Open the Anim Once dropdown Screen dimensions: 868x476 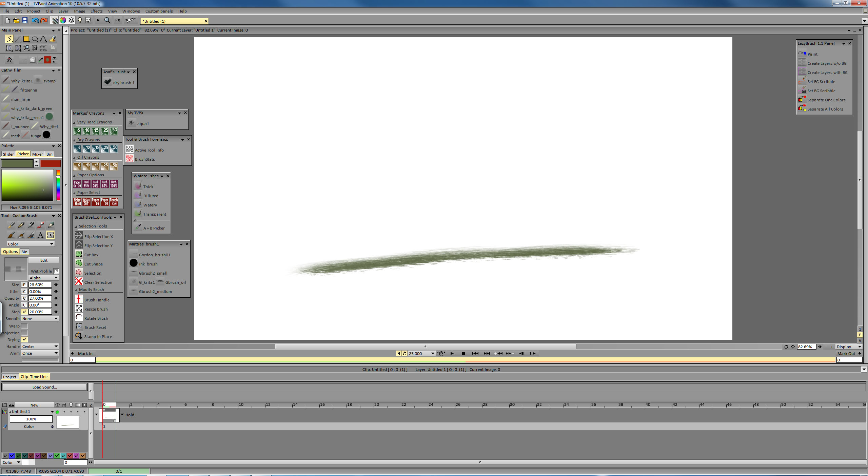coord(40,353)
